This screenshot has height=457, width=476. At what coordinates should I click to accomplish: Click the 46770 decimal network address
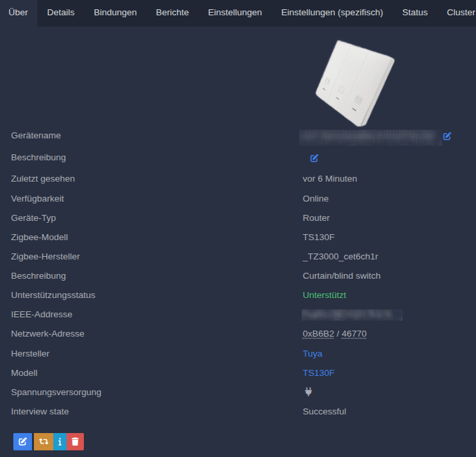(x=354, y=334)
